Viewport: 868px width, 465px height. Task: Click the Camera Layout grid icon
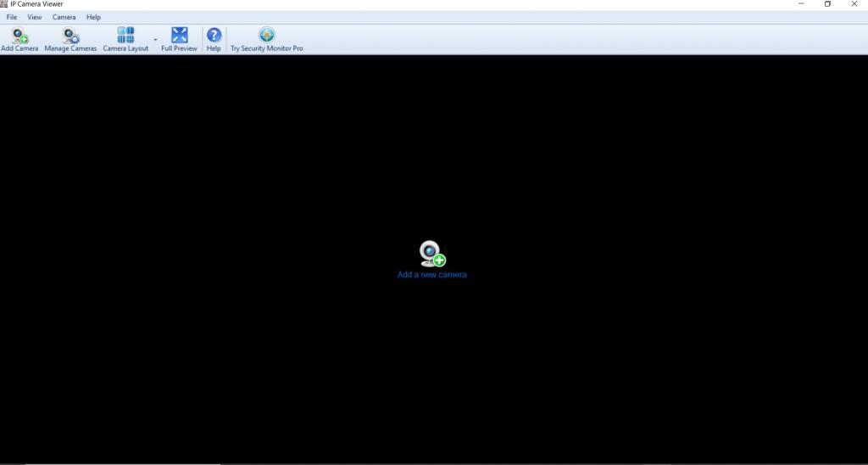125,36
